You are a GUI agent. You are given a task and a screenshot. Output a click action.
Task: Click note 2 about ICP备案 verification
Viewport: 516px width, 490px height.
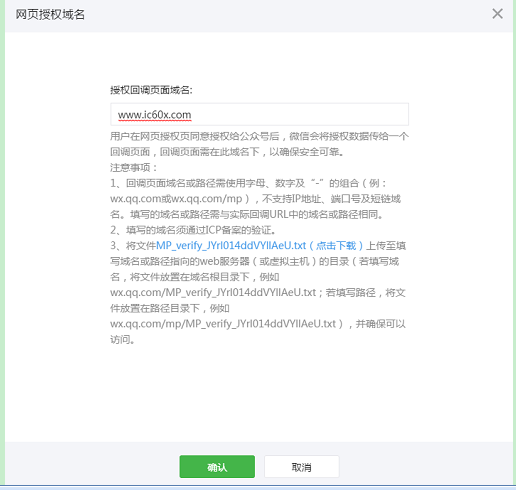tap(193, 230)
